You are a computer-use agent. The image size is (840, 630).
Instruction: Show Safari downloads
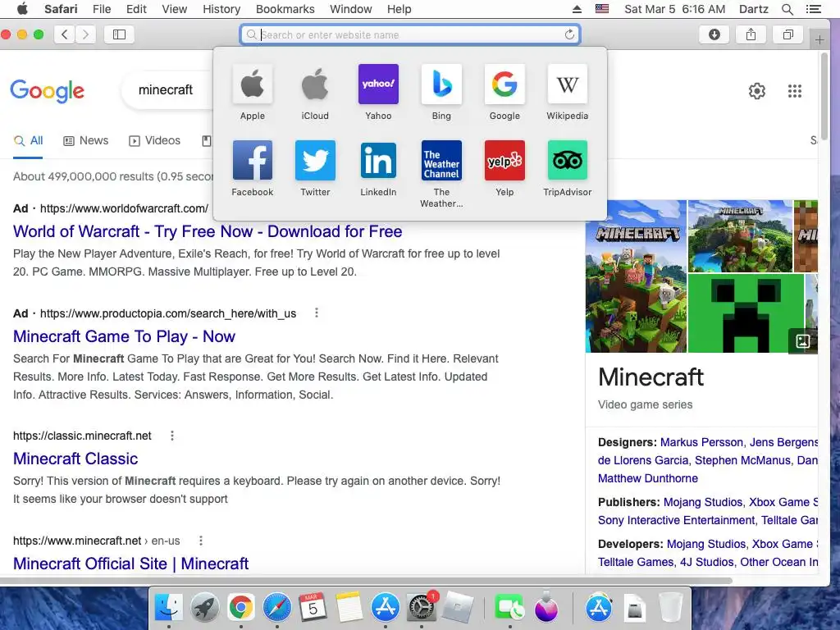(714, 34)
